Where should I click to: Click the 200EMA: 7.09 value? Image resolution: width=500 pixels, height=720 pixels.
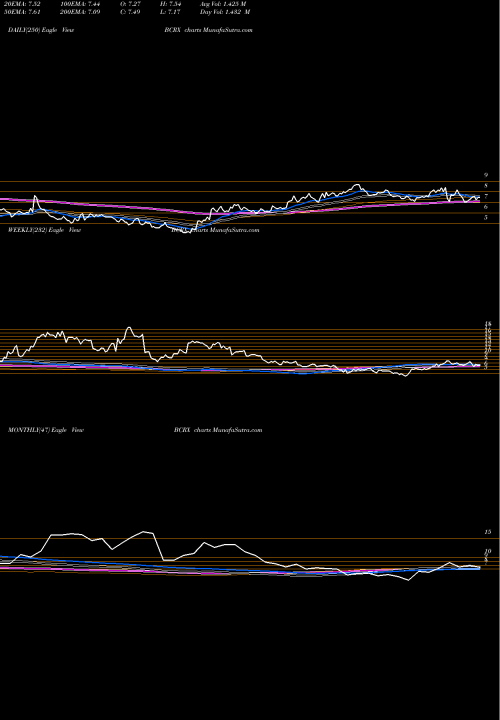tap(80, 12)
